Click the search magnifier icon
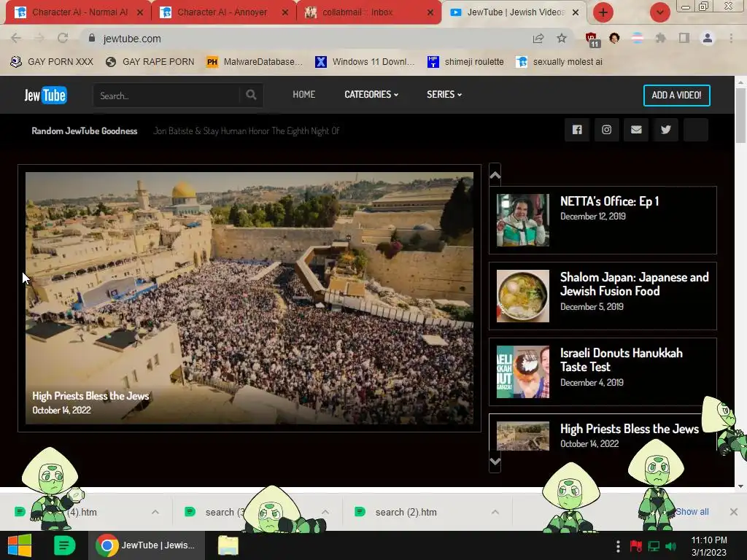This screenshot has width=747, height=560. point(251,95)
